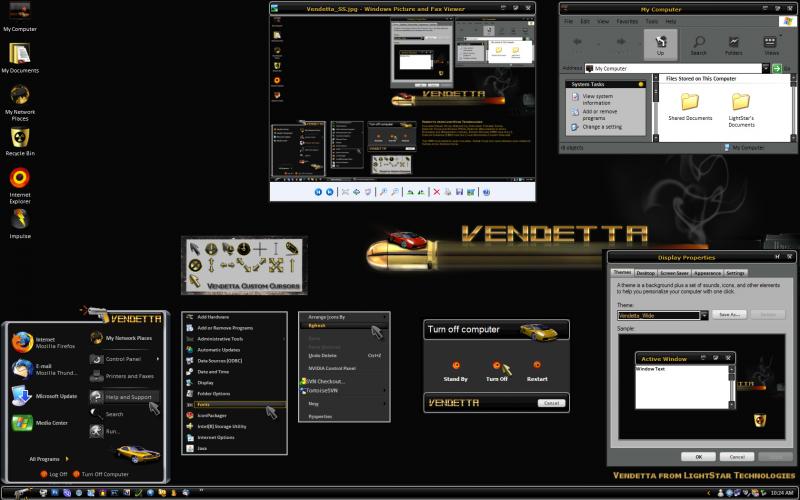
Task: Toggle Folders pane in My Computer toolbar
Action: [x=734, y=44]
